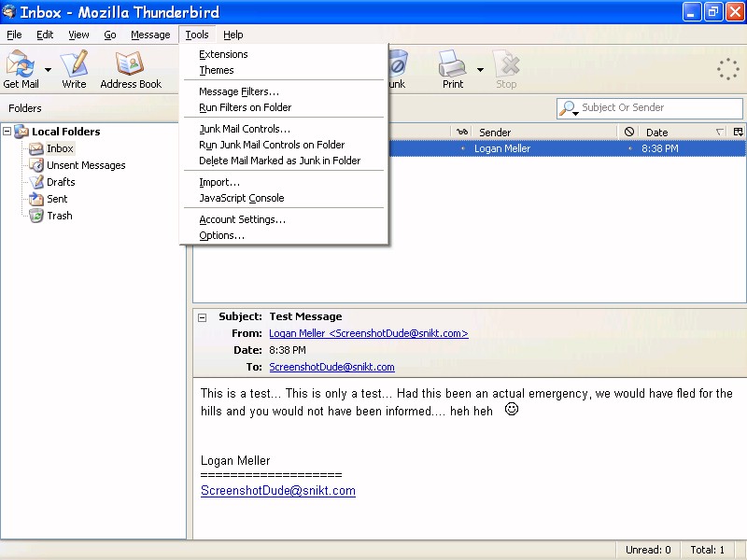Open the Go menu
Viewport: 747px width, 560px height.
tap(110, 35)
